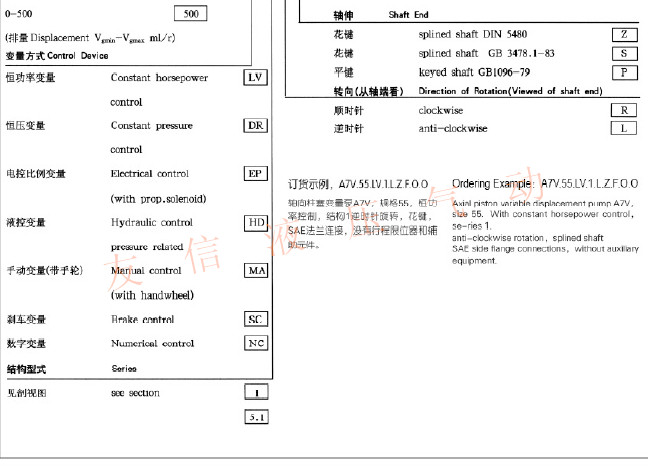
Task: Click the Chinese label '顺时针'
Action: [x=348, y=110]
